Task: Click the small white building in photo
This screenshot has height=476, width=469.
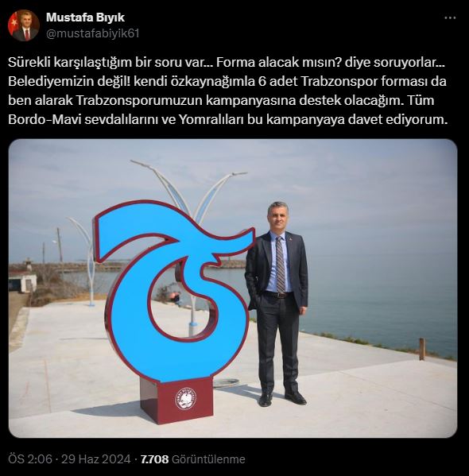Action: [x=23, y=282]
